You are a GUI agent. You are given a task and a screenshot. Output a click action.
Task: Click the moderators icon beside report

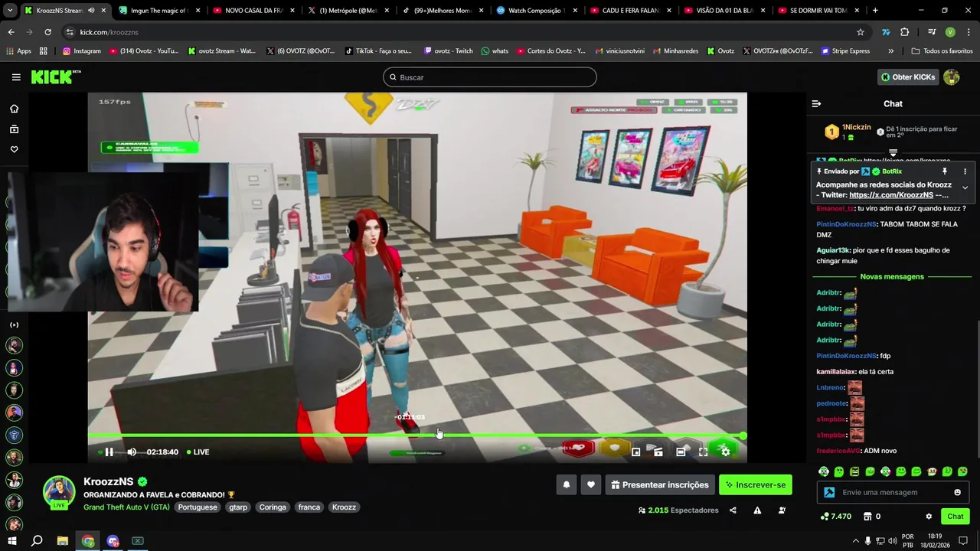781,510
